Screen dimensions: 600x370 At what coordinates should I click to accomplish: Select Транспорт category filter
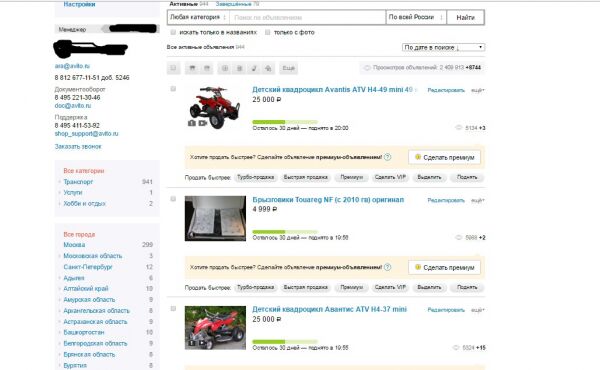(x=78, y=182)
